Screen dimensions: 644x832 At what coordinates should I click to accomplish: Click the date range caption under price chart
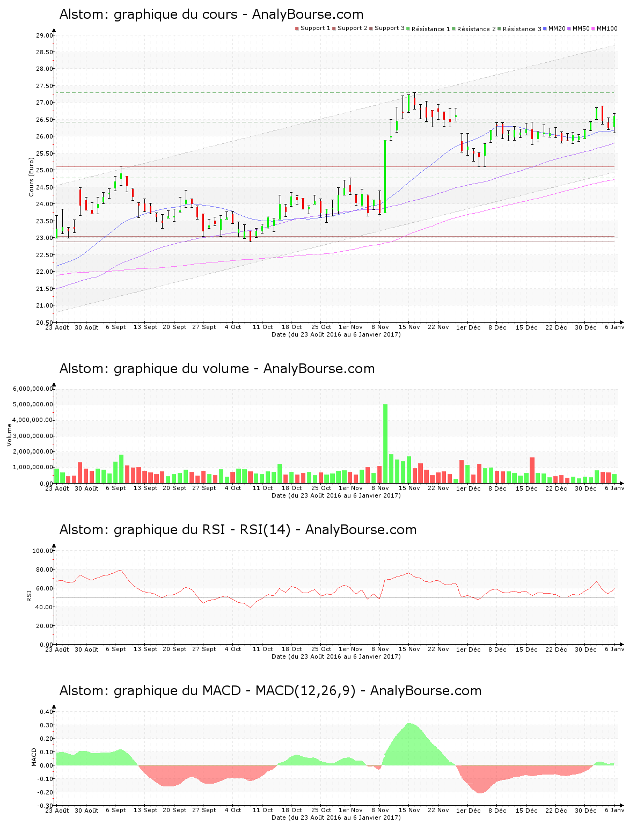(x=336, y=334)
